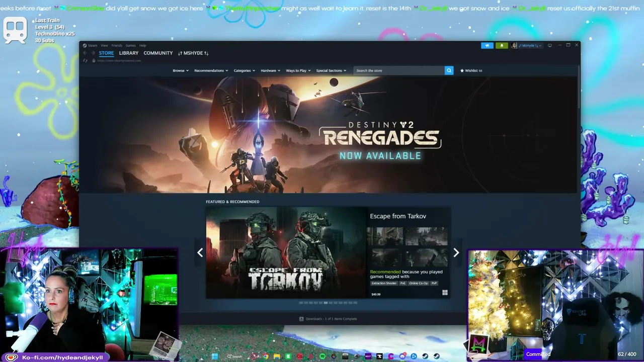Open the green notifications bell
The height and width of the screenshot is (362, 644).
[x=502, y=45]
